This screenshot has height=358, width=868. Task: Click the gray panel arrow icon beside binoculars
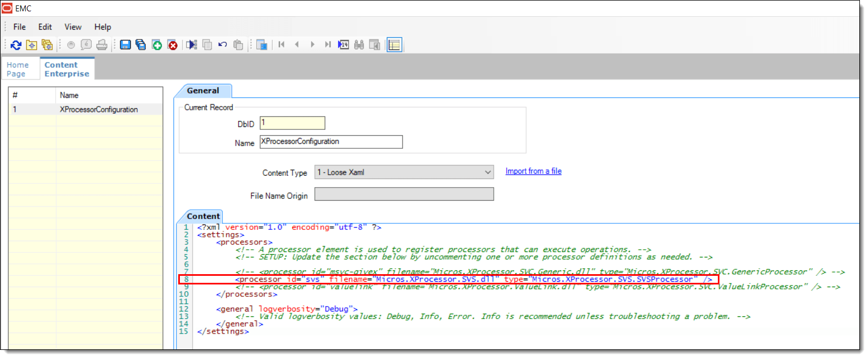point(374,45)
